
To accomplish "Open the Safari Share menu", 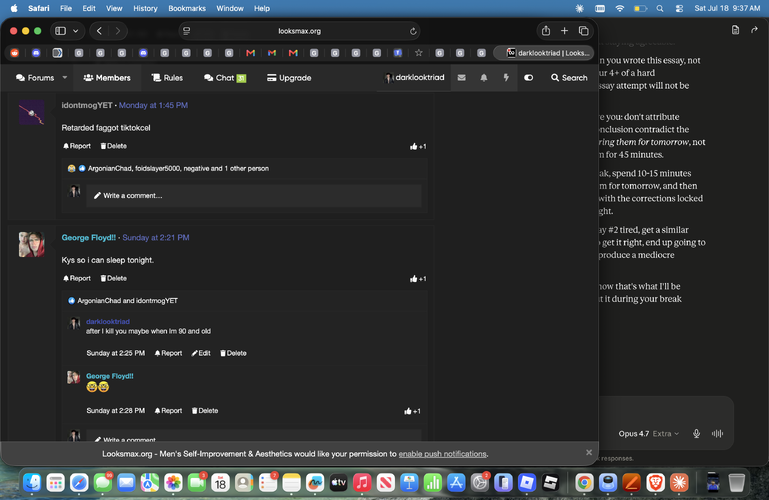I will click(546, 30).
